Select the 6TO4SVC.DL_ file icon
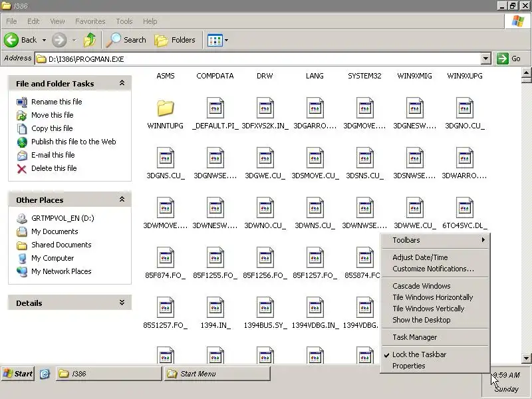Viewport: 532px width, 399px height. tap(464, 207)
